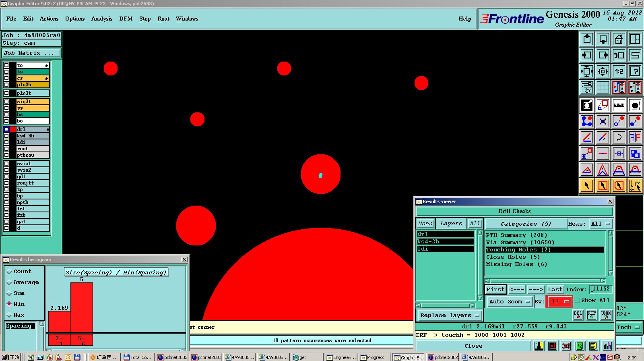Click the previous result arrow button

pos(517,290)
